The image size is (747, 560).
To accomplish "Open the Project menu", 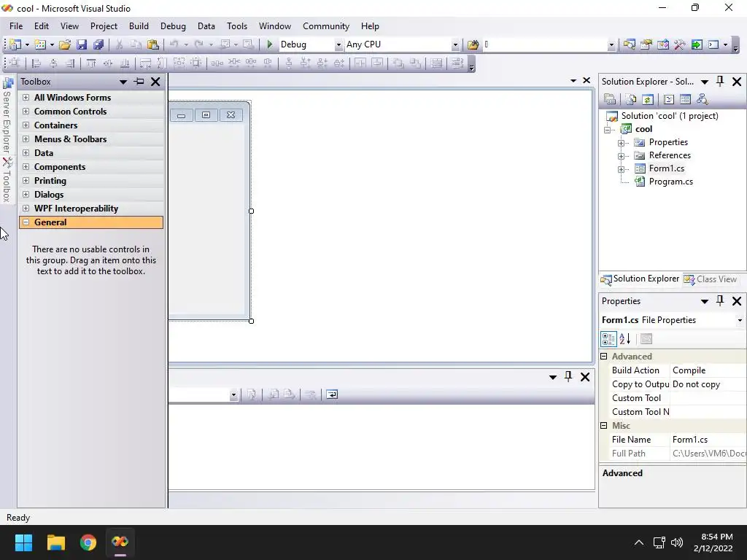I will point(104,26).
